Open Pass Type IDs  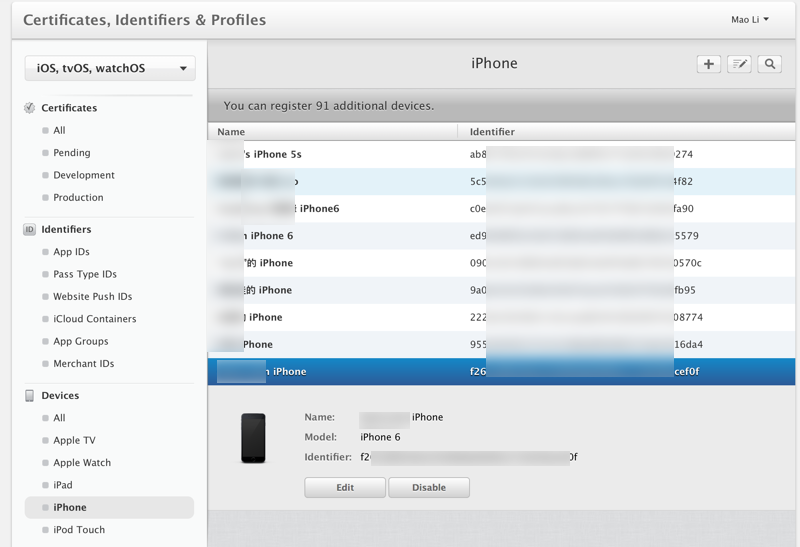(x=85, y=274)
